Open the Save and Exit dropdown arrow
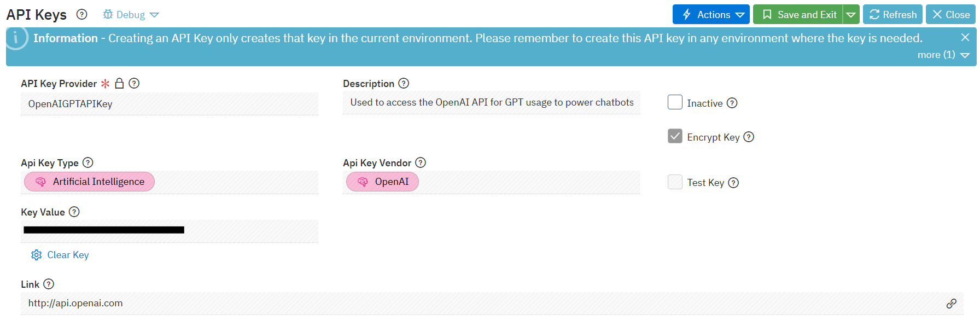 click(x=851, y=15)
